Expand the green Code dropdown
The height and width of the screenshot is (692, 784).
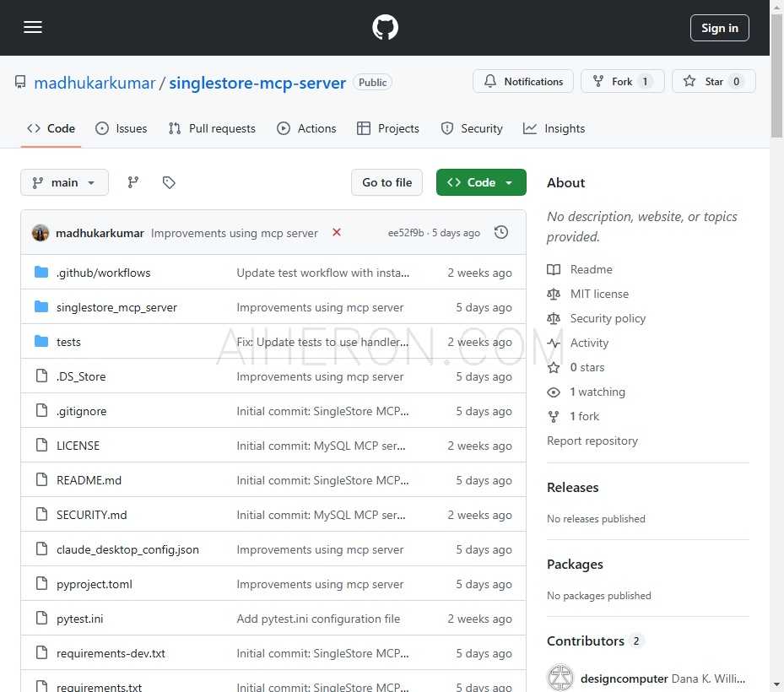(481, 182)
